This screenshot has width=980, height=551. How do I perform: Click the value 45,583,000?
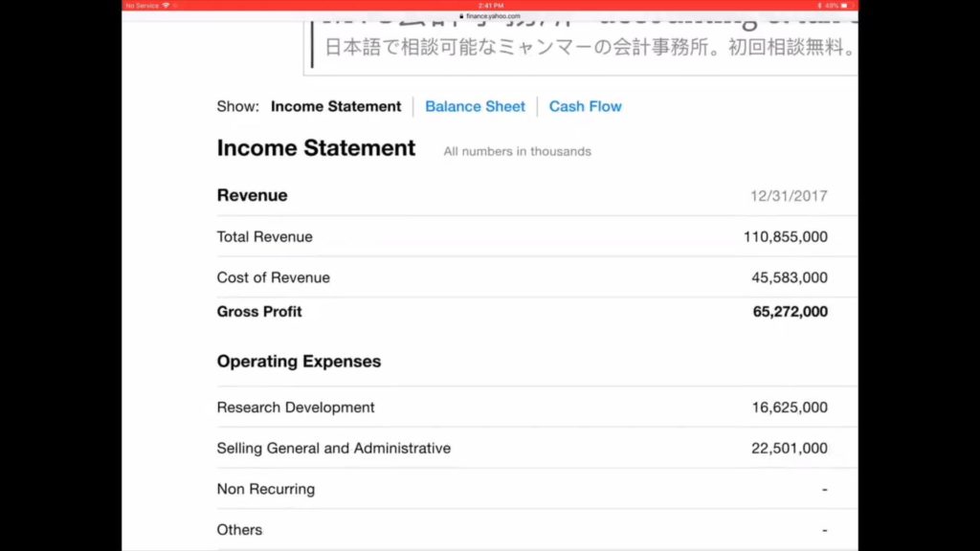(x=790, y=277)
